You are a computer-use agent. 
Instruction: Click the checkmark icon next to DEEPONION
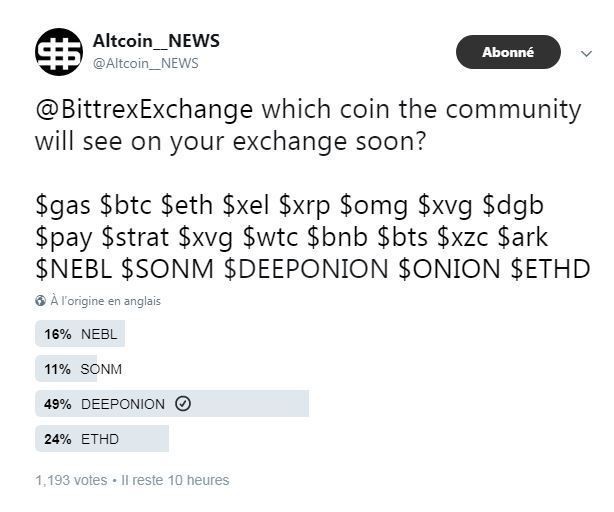(182, 404)
